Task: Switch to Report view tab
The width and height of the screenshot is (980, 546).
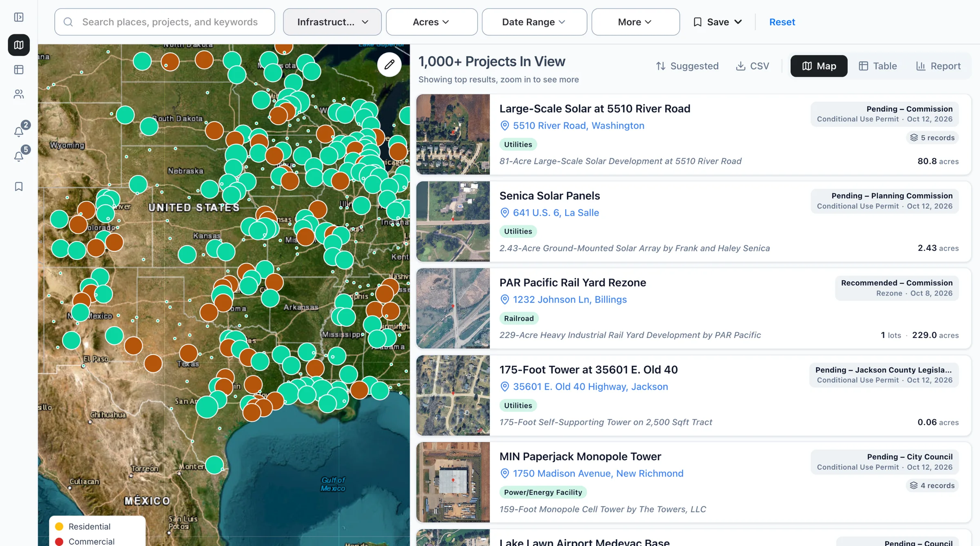Action: 938,66
